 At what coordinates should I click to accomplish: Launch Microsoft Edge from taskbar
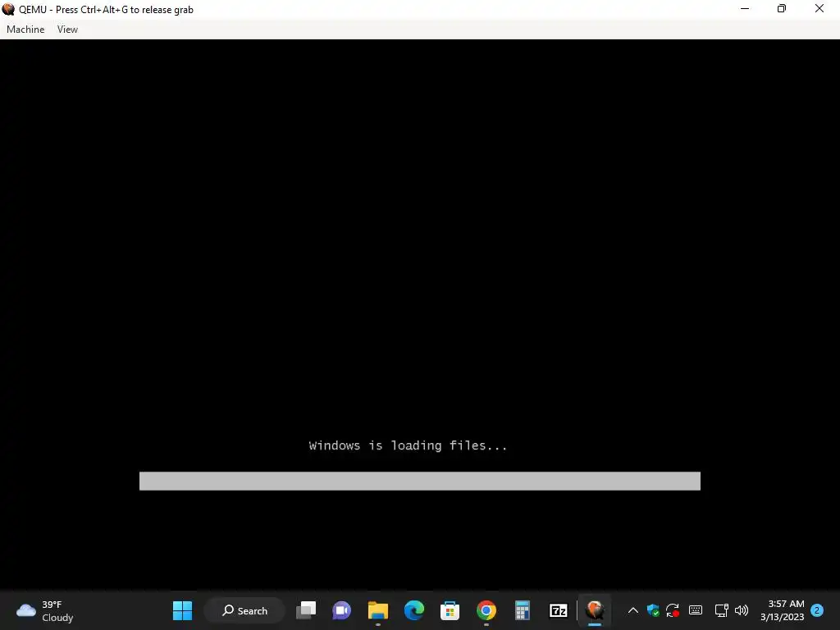tap(414, 610)
